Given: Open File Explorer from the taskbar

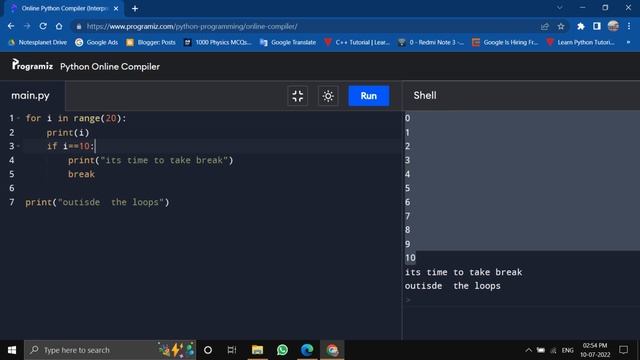Looking at the screenshot, I should click(x=257, y=350).
